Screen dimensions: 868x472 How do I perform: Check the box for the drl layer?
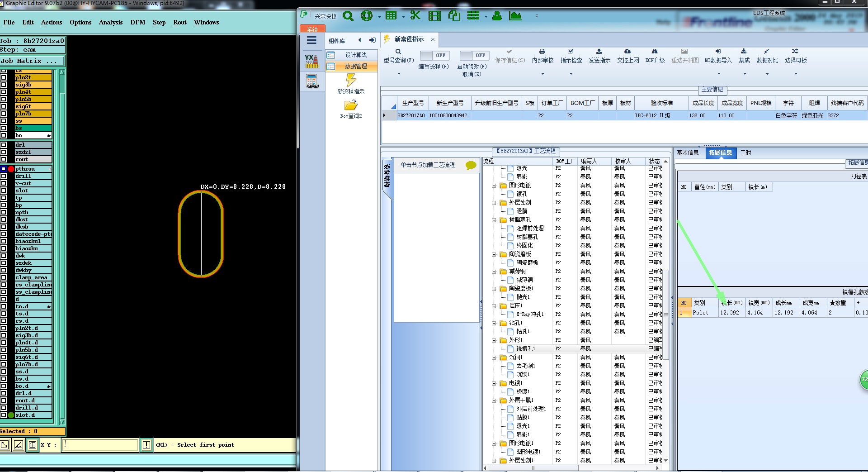pyautogui.click(x=4, y=145)
